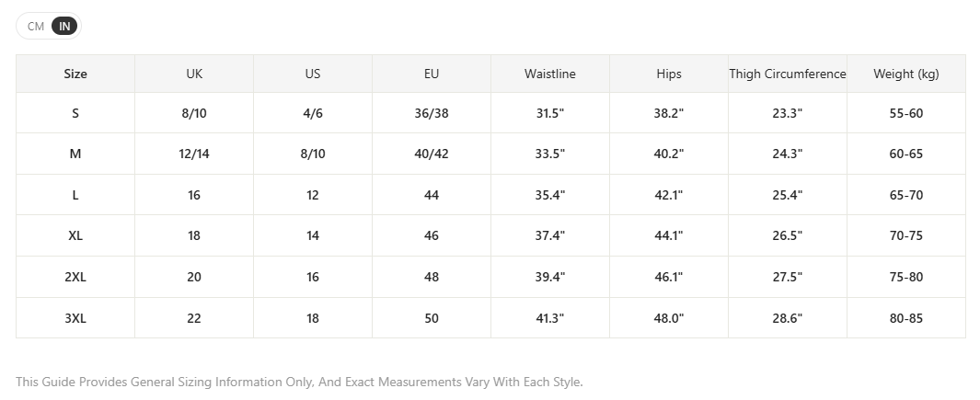Select the 2XL size row label
The image size is (980, 400).
tap(75, 277)
